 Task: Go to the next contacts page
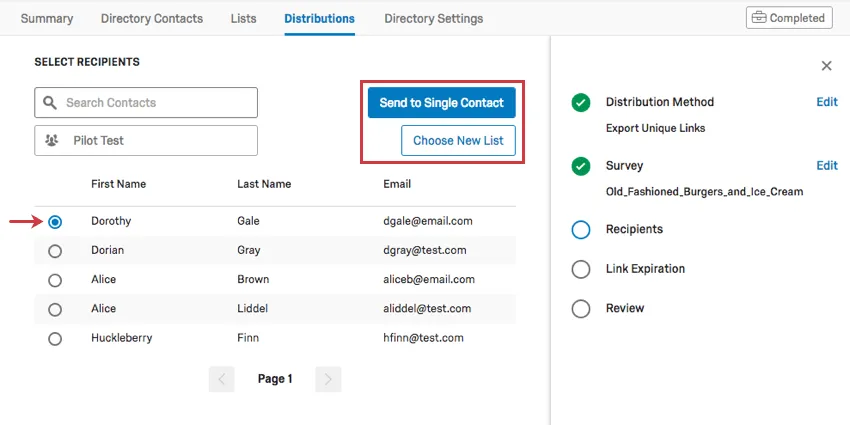pos(328,379)
